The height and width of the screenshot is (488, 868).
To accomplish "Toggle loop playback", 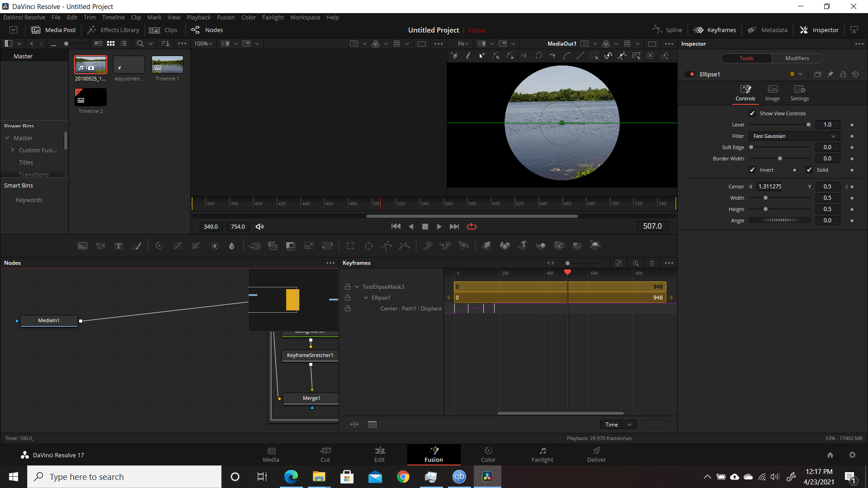I will tap(472, 226).
